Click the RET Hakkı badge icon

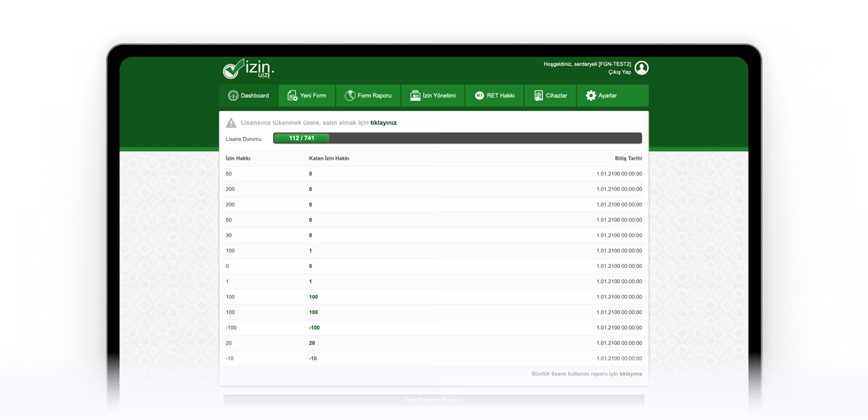coord(479,96)
